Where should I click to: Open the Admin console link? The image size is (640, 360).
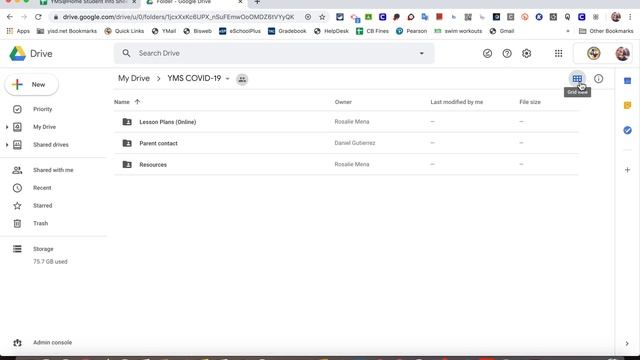[52, 342]
